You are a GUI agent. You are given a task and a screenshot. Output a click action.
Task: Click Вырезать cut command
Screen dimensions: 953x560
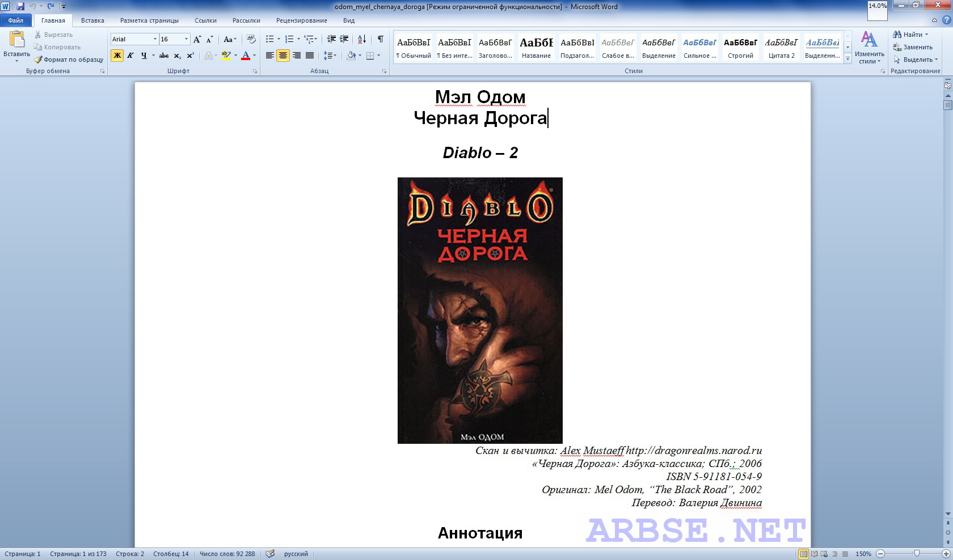[x=53, y=35]
